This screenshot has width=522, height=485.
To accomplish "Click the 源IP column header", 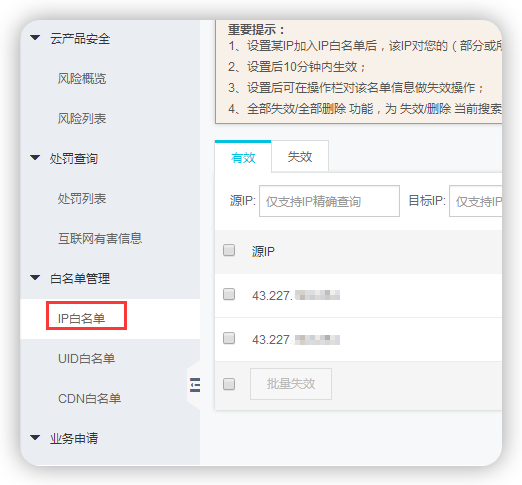I will point(263,251).
